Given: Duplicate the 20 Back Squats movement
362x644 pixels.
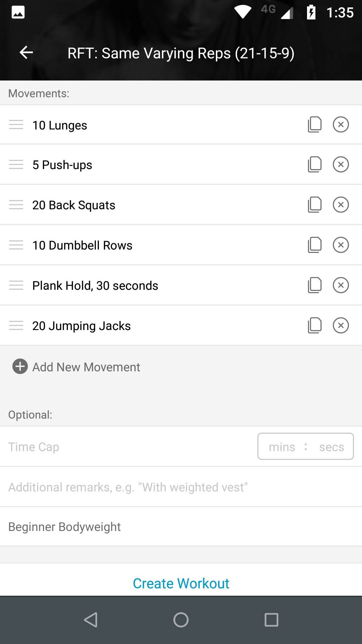Looking at the screenshot, I should (x=314, y=205).
